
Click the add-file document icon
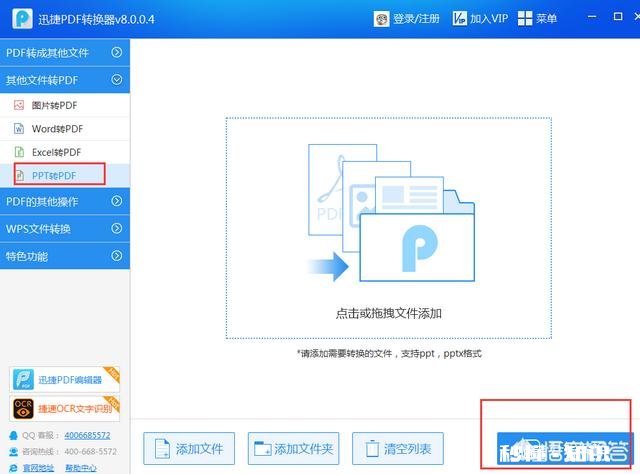pos(162,449)
